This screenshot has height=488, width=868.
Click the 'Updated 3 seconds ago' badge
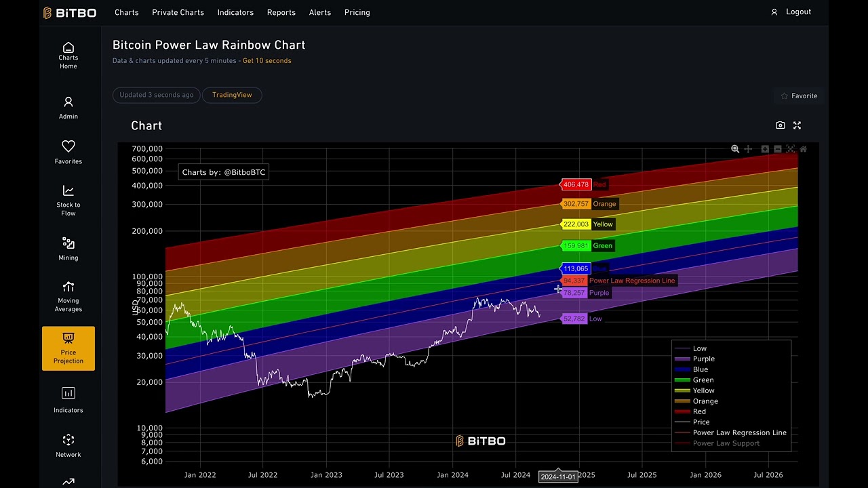157,95
